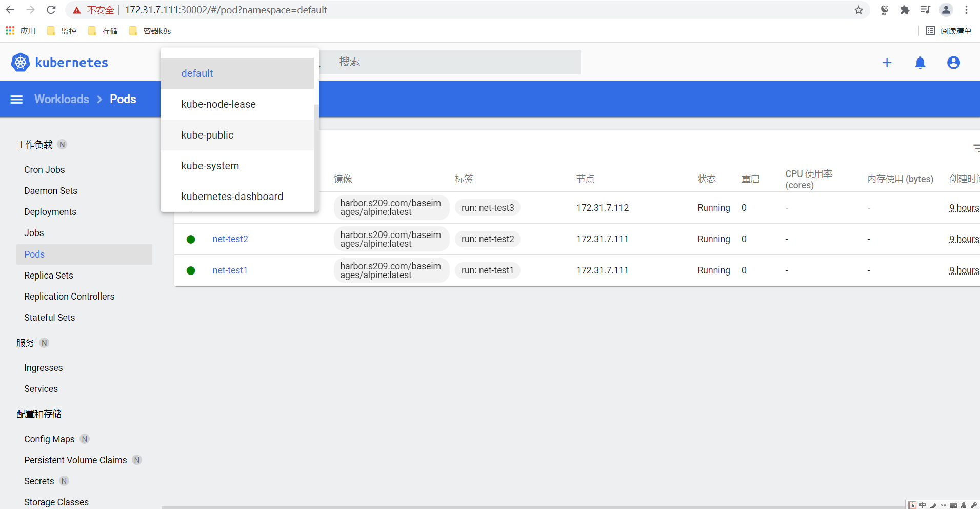Open the 监控 bookmark folder
The image size is (980, 509).
click(62, 31)
